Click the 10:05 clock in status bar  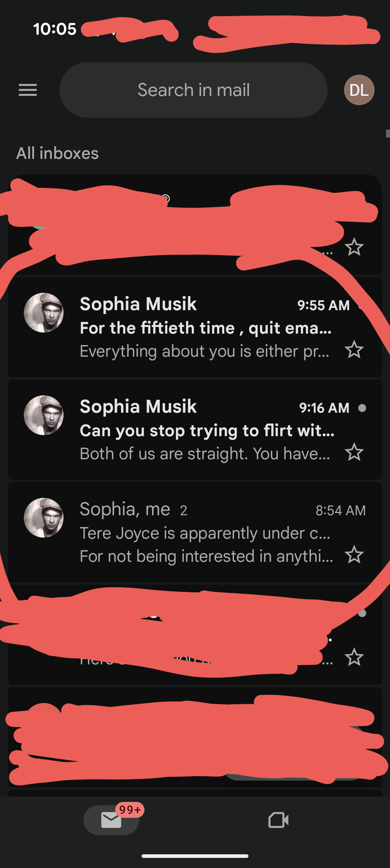click(x=55, y=29)
